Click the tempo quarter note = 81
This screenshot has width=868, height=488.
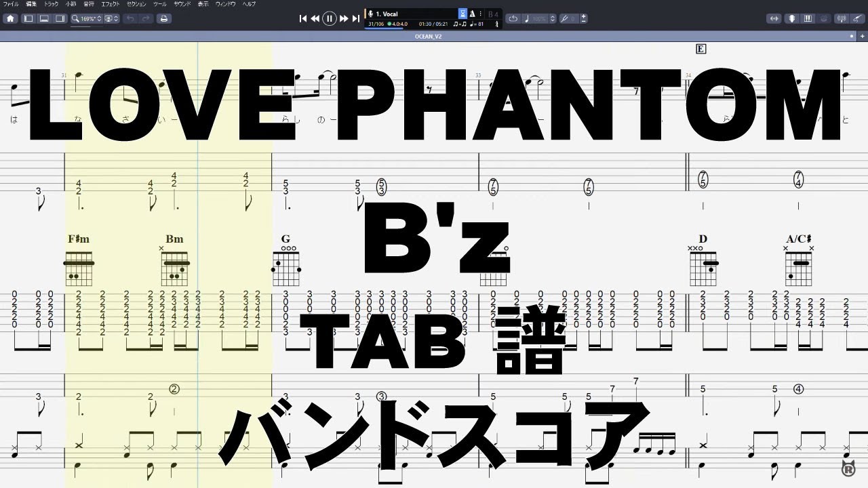[x=476, y=24]
